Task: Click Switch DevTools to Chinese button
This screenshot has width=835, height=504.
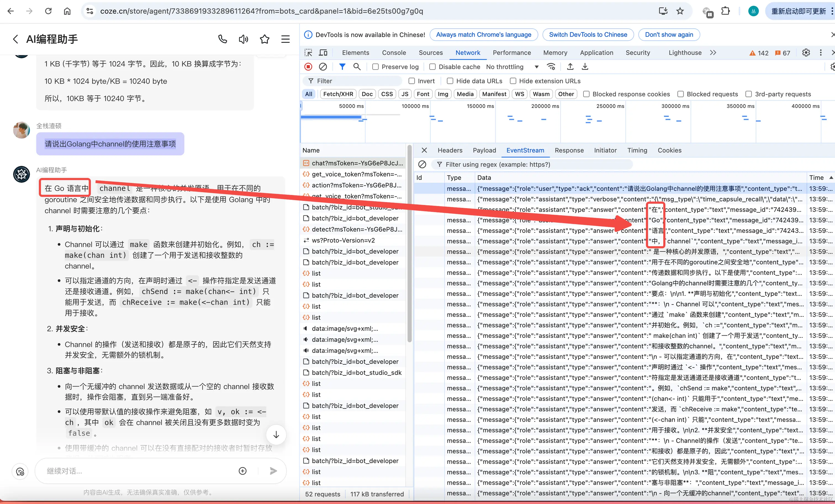Action: click(x=588, y=35)
